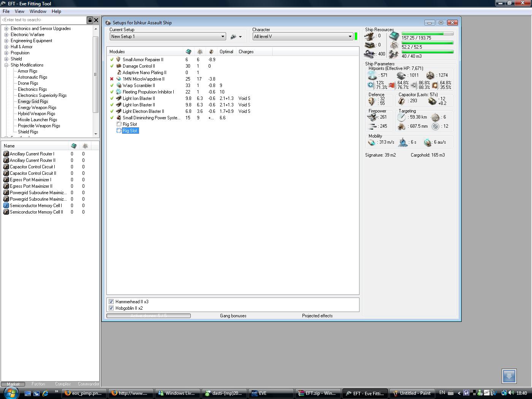Click the Egress Port Maximizer I icon
This screenshot has width=532, height=399.
pos(6,180)
